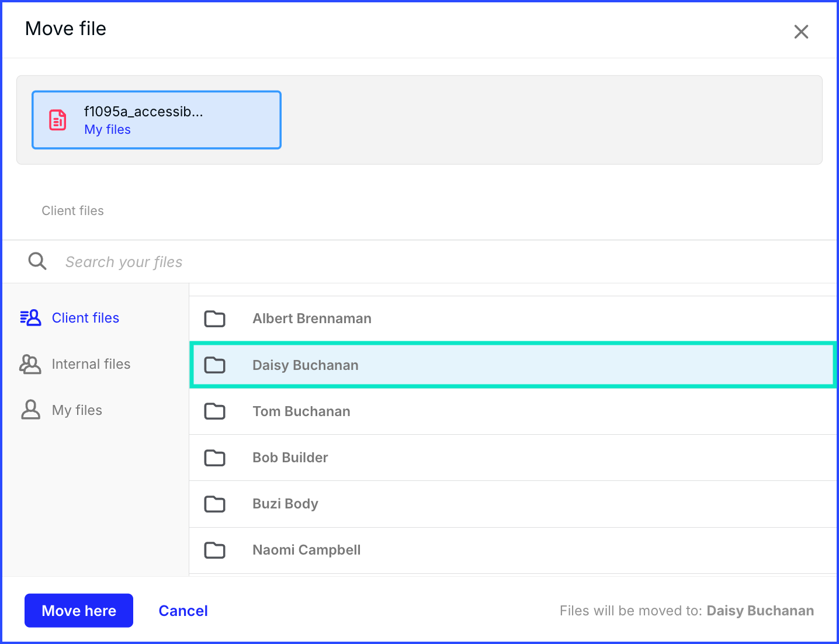Click Tom Buchanan folder icon
839x644 pixels.
pos(215,411)
